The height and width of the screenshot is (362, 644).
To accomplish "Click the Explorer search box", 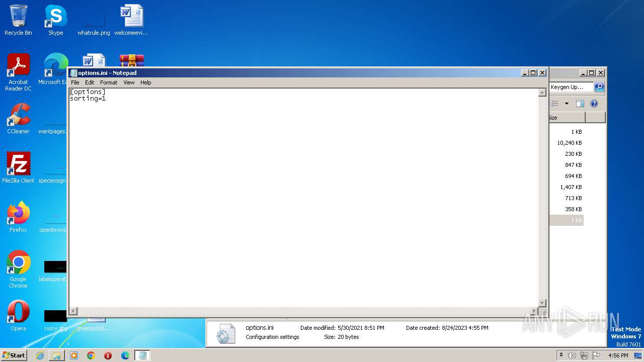I will click(x=571, y=87).
